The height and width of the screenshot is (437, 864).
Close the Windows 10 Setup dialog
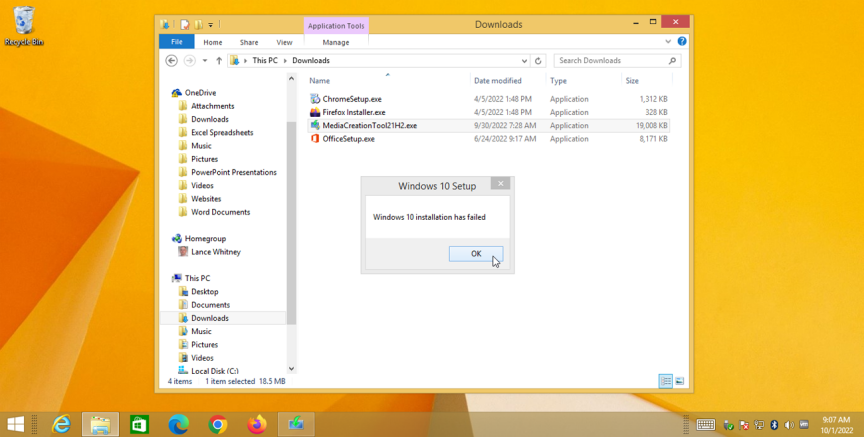500,184
